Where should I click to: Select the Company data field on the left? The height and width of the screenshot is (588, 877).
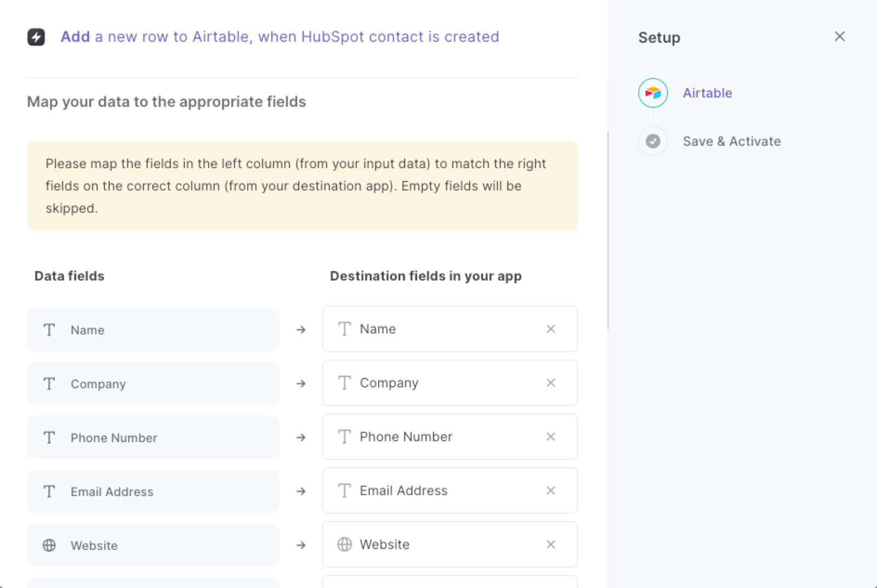click(153, 384)
